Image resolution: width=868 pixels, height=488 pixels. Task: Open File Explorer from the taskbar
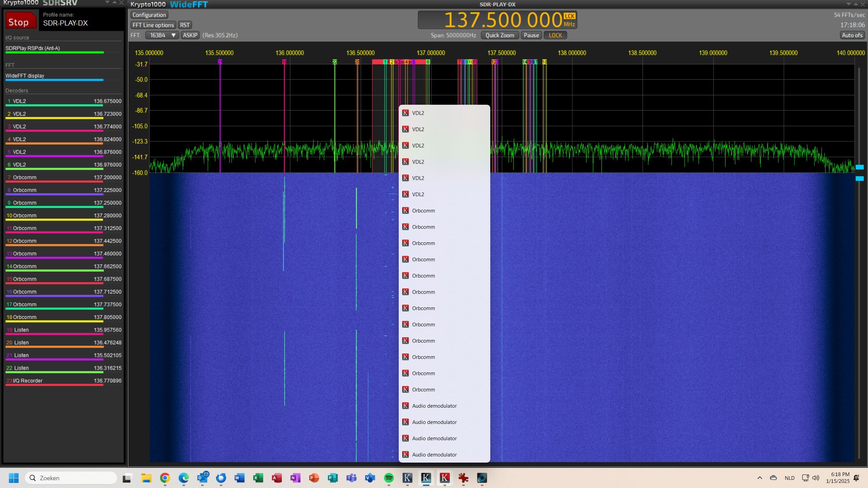[146, 478]
